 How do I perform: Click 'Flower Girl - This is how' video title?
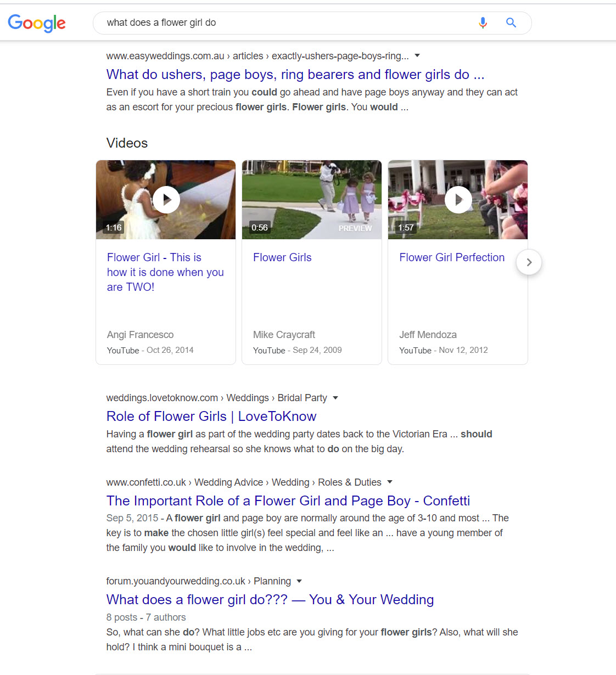click(x=165, y=272)
